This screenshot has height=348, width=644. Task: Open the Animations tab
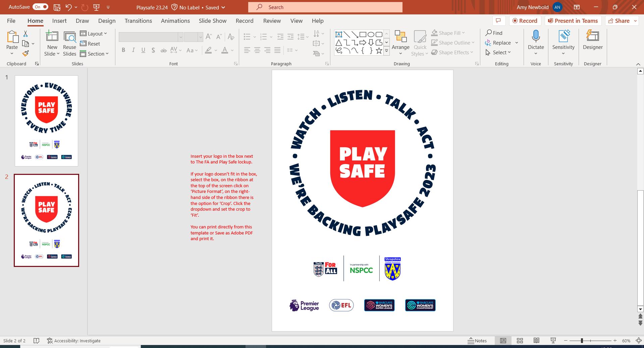click(175, 21)
